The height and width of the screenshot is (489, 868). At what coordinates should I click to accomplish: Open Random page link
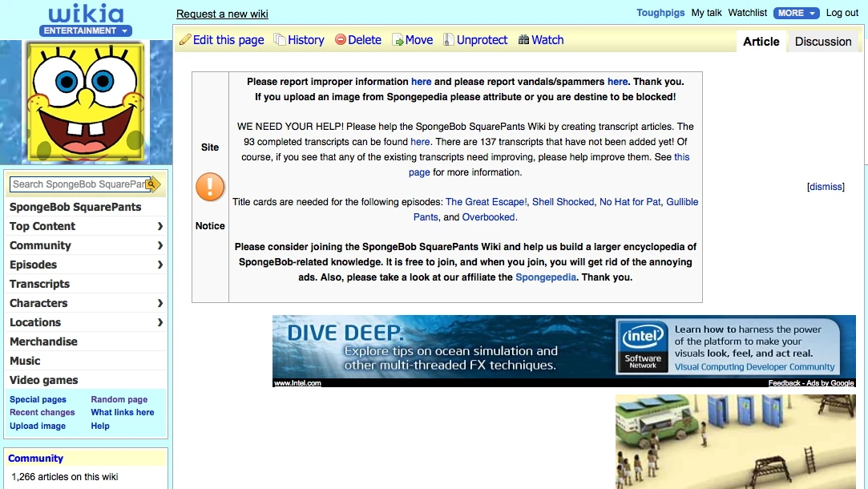point(119,399)
